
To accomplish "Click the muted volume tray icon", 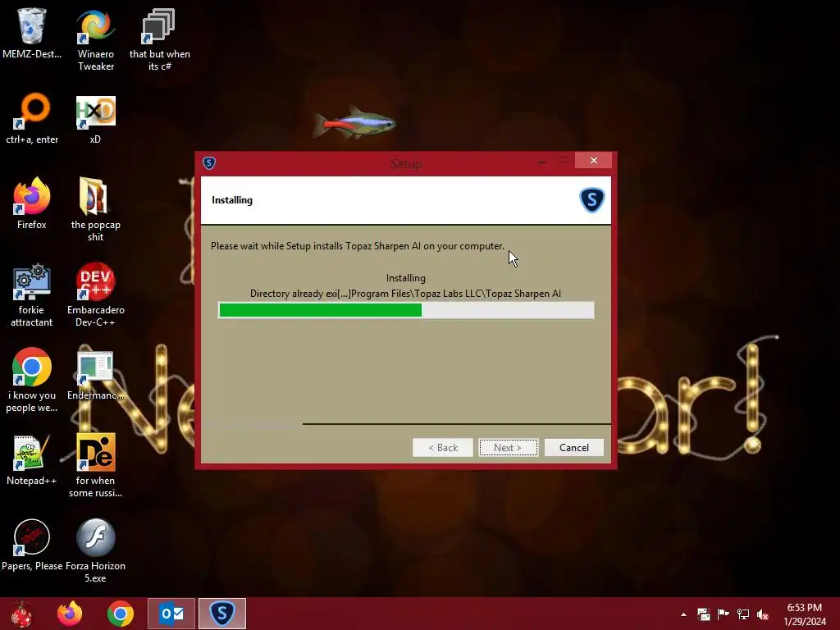I will point(763,614).
